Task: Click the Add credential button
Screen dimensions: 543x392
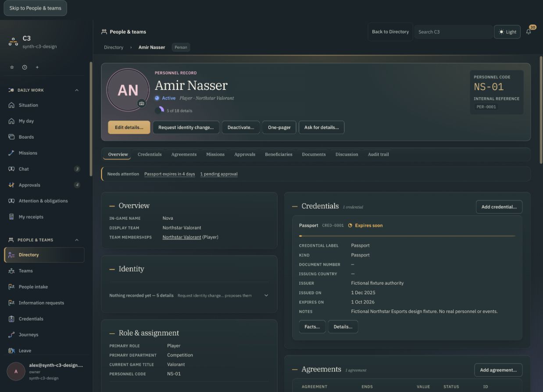Action: [499, 207]
